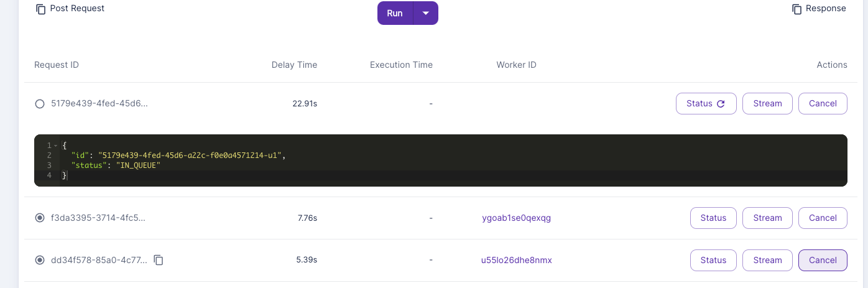The image size is (868, 288).
Task: Click the Execution Time column header
Action: [x=401, y=65]
